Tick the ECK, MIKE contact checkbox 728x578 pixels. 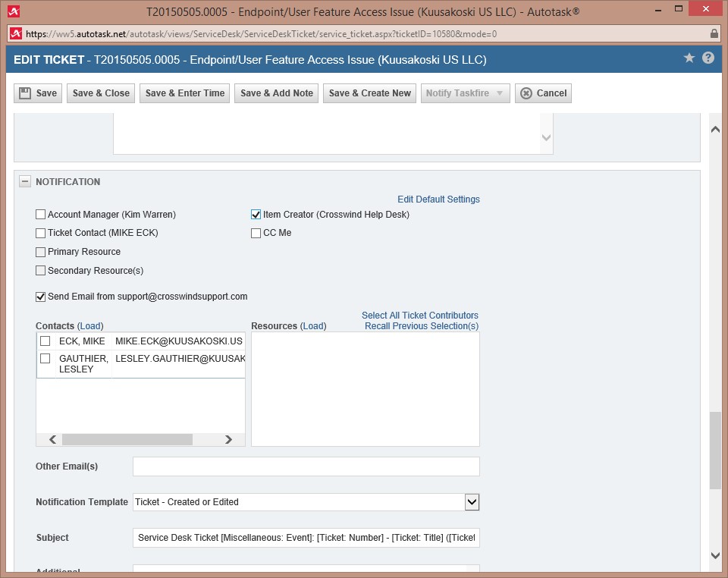point(45,341)
